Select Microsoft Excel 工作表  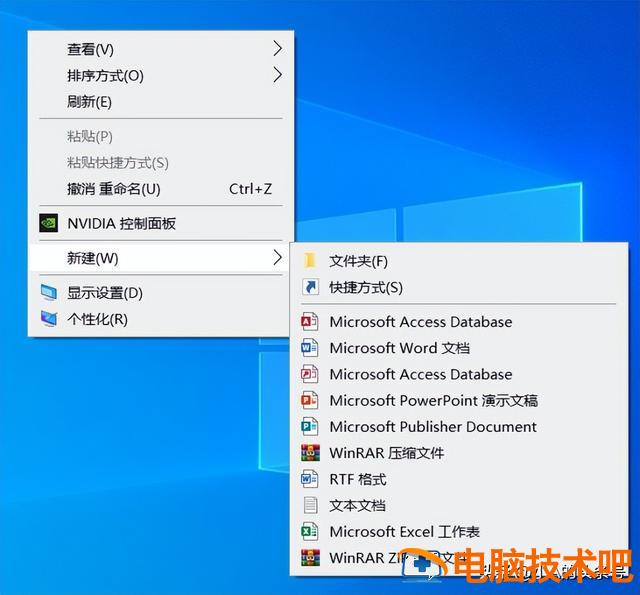459,531
